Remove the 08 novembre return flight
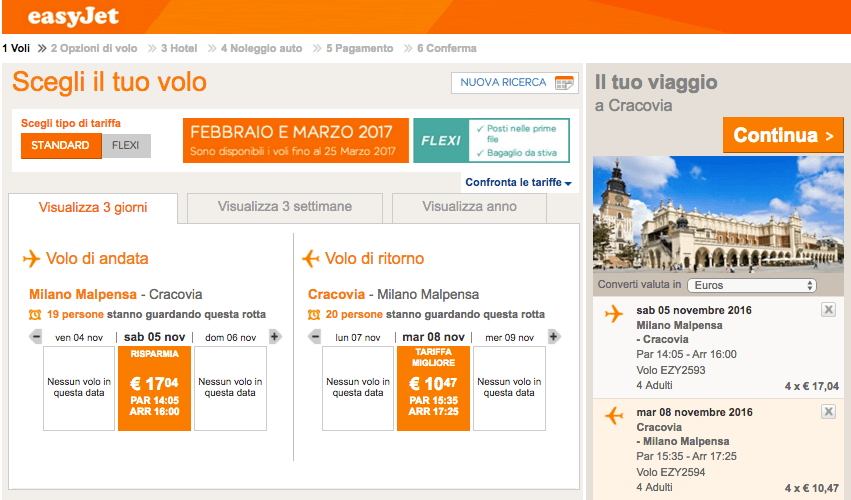851x500 pixels. pos(828,412)
